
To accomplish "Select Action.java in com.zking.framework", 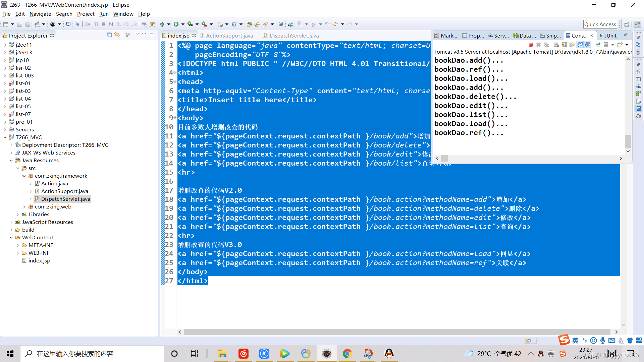I will tap(54, 184).
